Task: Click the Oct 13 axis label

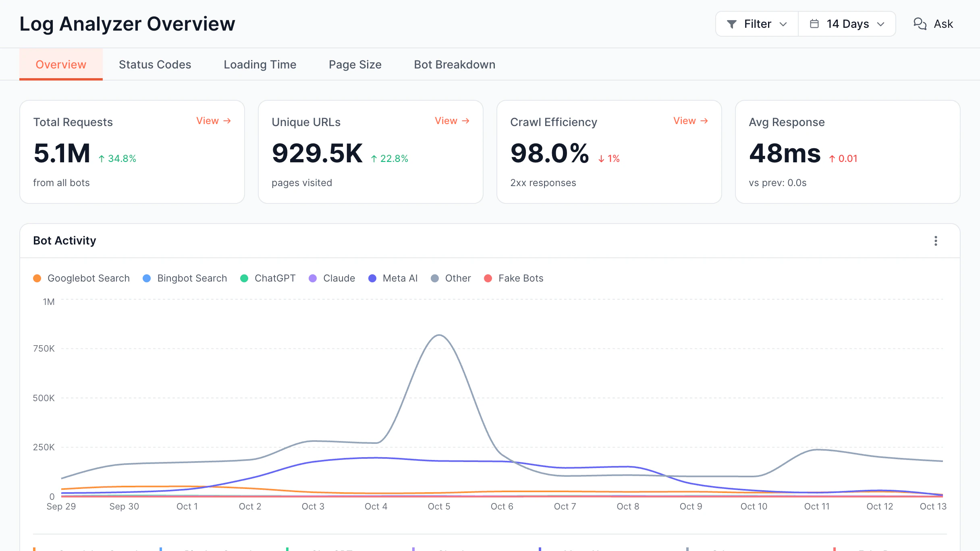Action: tap(933, 506)
